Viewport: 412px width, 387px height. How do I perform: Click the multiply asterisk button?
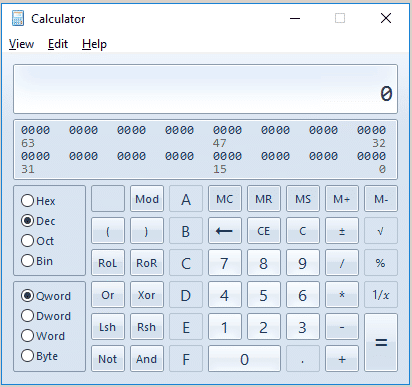point(342,295)
